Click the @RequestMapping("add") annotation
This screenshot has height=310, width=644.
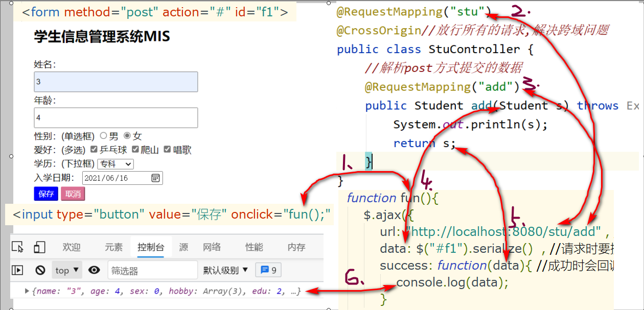[442, 87]
